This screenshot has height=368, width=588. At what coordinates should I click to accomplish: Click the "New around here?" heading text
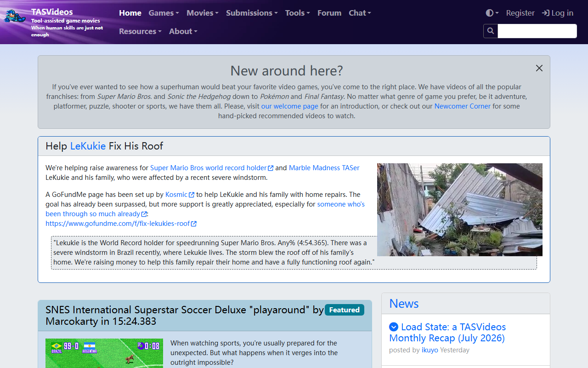tap(287, 71)
